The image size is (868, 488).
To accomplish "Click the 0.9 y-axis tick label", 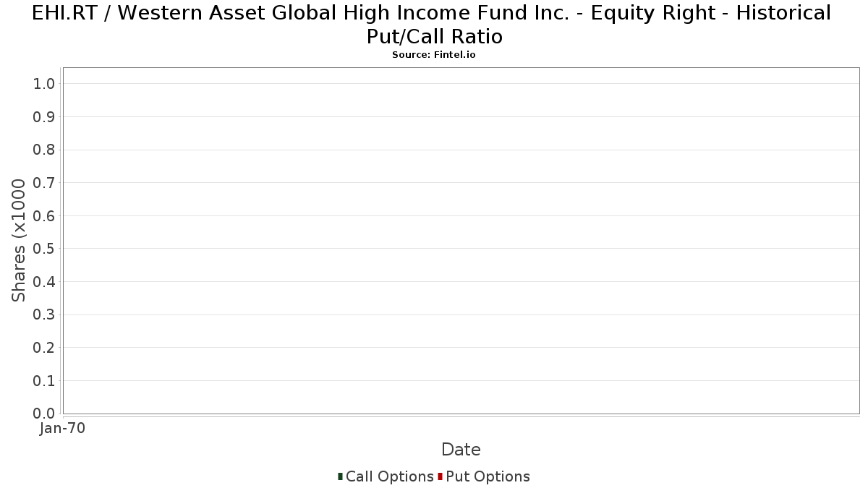I will click(x=45, y=117).
